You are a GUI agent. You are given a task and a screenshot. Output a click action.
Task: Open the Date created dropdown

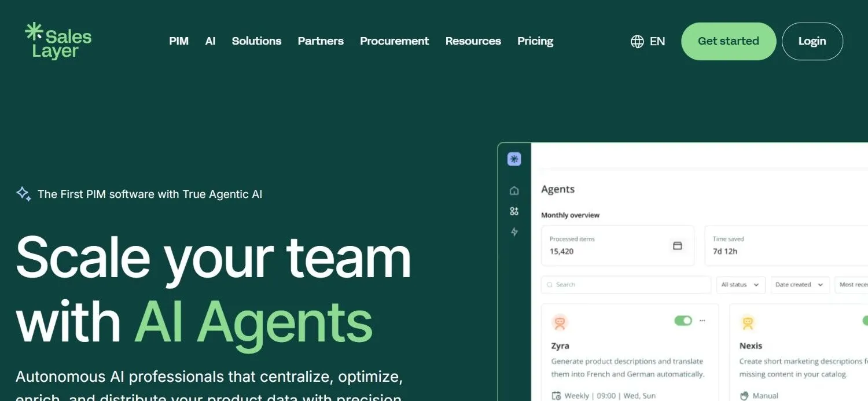(x=800, y=285)
